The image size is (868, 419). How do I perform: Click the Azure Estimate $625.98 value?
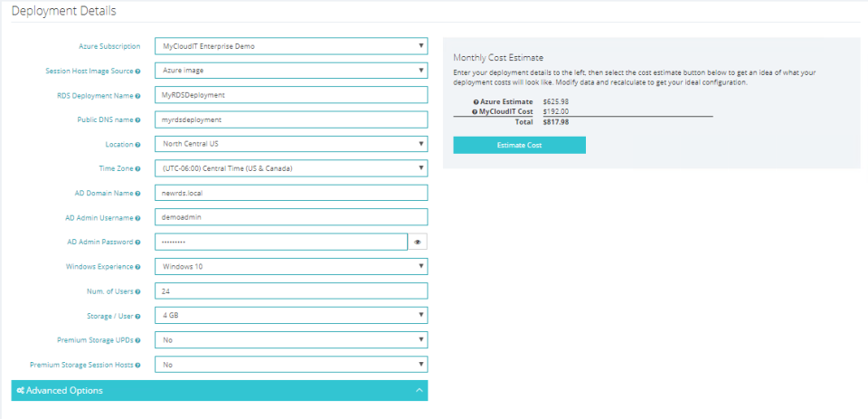556,102
